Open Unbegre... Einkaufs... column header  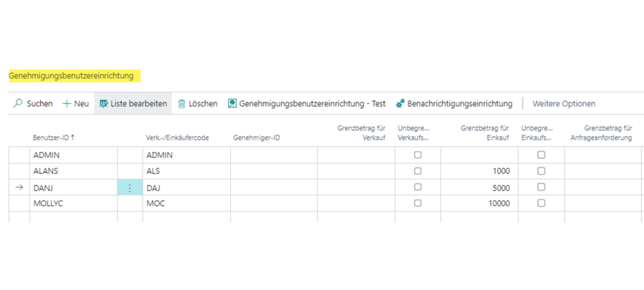(537, 133)
